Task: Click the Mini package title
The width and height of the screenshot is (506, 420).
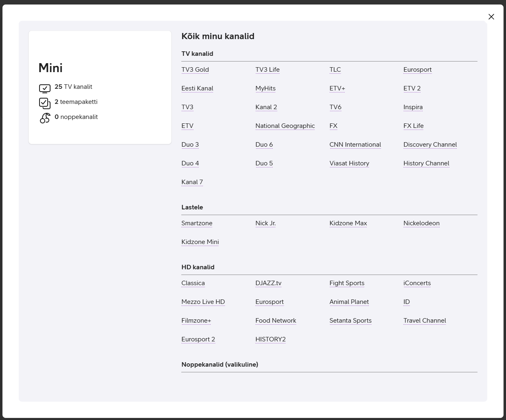Action: coord(51,68)
